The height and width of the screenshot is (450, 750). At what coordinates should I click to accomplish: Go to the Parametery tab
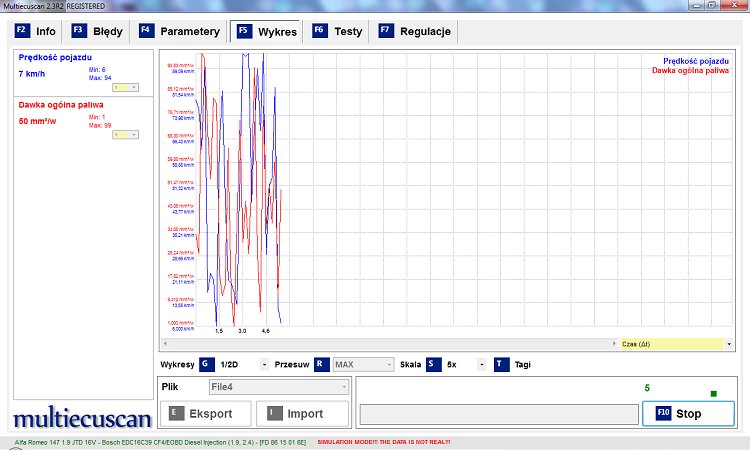pyautogui.click(x=180, y=31)
